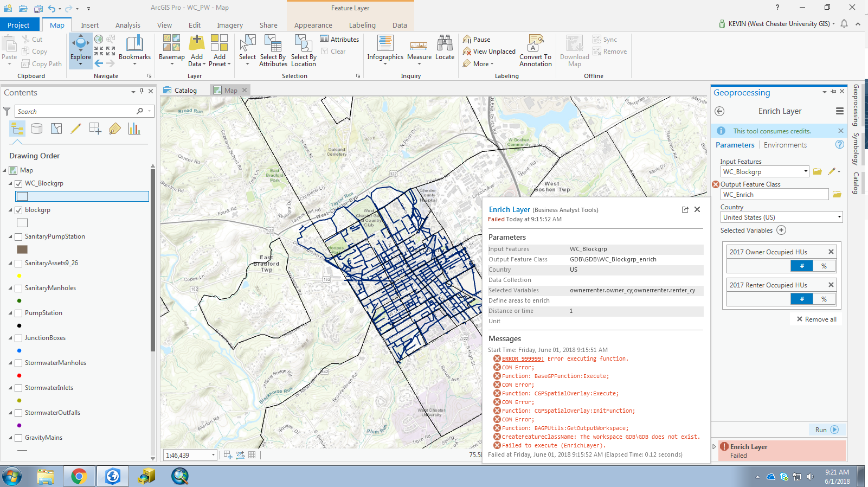This screenshot has height=487, width=868.
Task: Open the Country dropdown
Action: tap(839, 217)
